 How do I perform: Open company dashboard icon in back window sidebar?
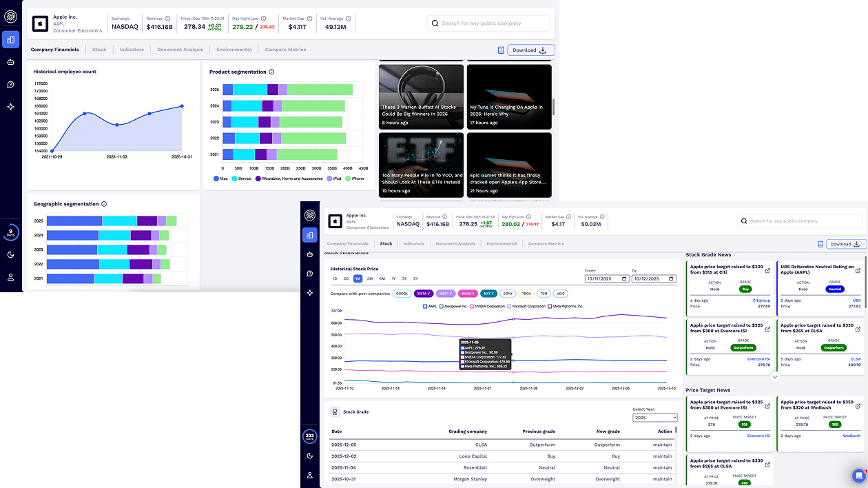[10, 39]
